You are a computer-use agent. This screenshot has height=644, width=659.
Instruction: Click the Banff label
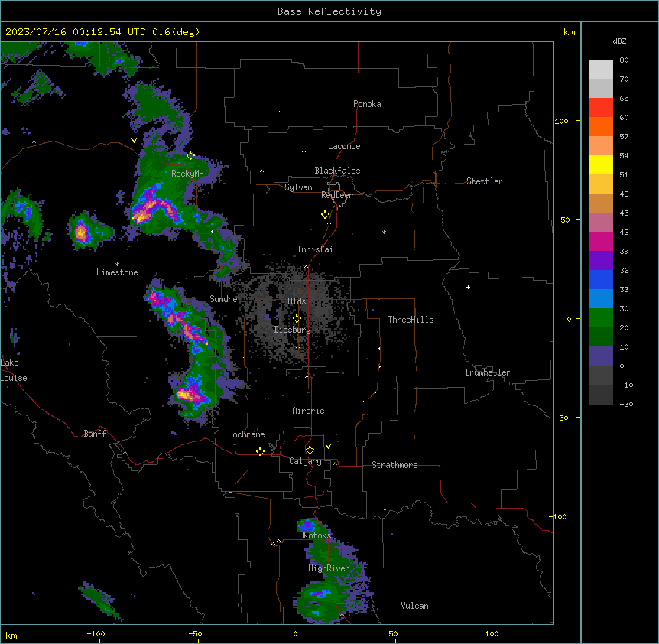pos(95,434)
